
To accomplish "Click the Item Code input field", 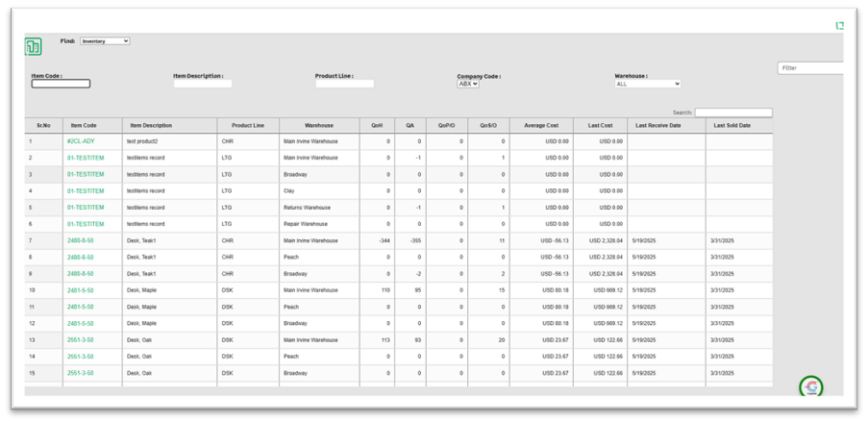I will coord(61,84).
